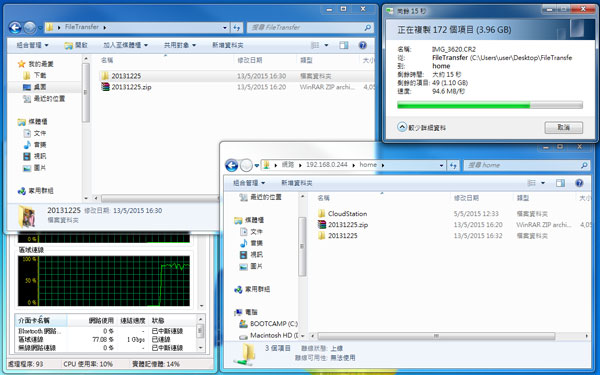The image size is (600, 375).
Task: Click 網路 in the home address path
Action: coord(288,165)
